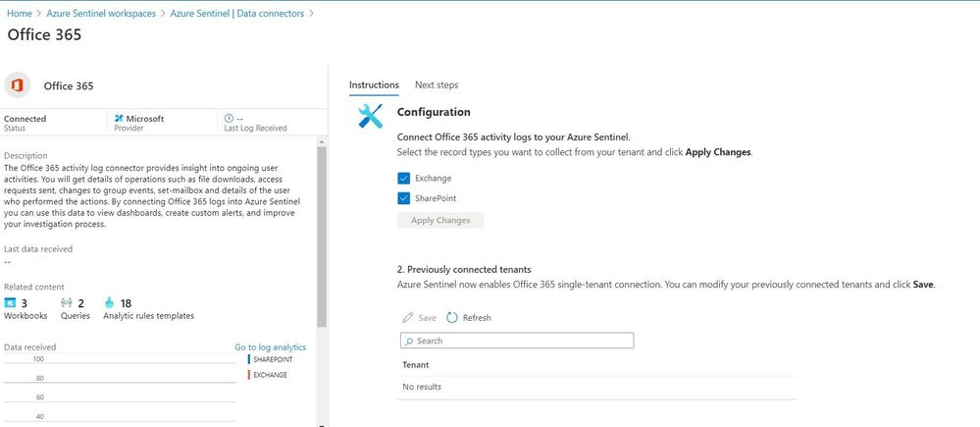Click the Microsoft provider icon
The image size is (980, 427).
pos(119,118)
